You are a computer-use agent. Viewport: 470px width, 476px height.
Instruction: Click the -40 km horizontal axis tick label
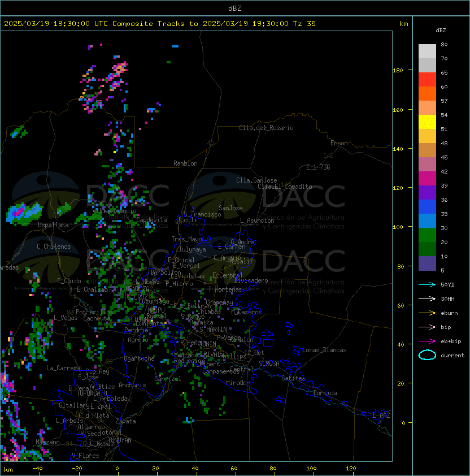(37, 469)
